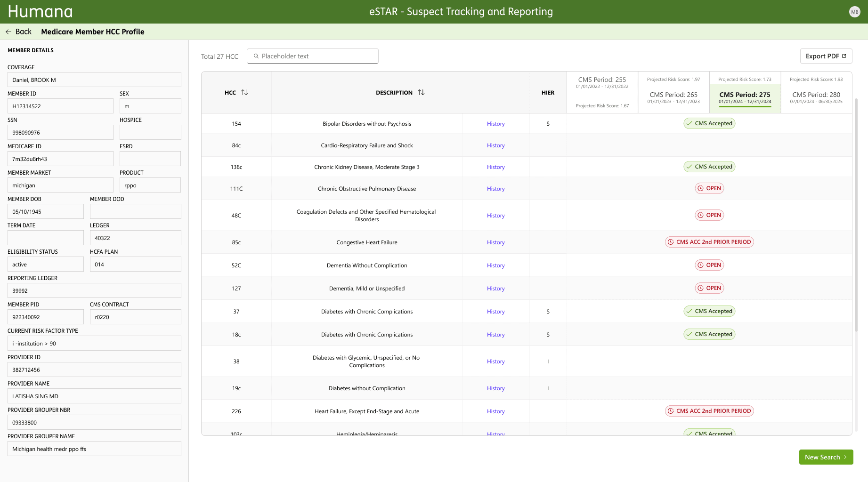Start a New Search
The height and width of the screenshot is (482, 868).
point(826,457)
